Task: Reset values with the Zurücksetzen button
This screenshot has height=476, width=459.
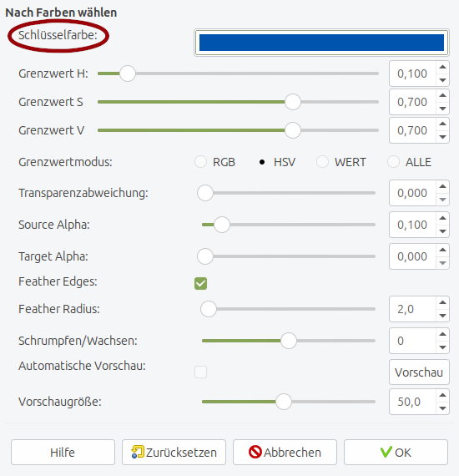Action: [174, 453]
